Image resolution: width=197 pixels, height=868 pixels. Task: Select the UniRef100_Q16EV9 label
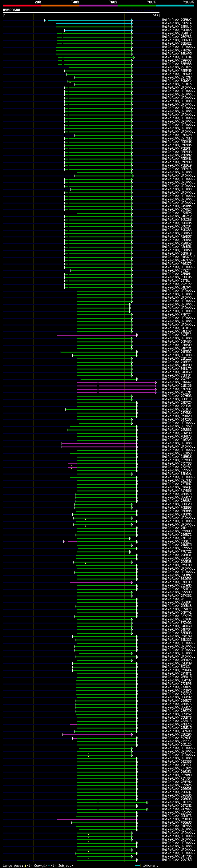point(177,362)
